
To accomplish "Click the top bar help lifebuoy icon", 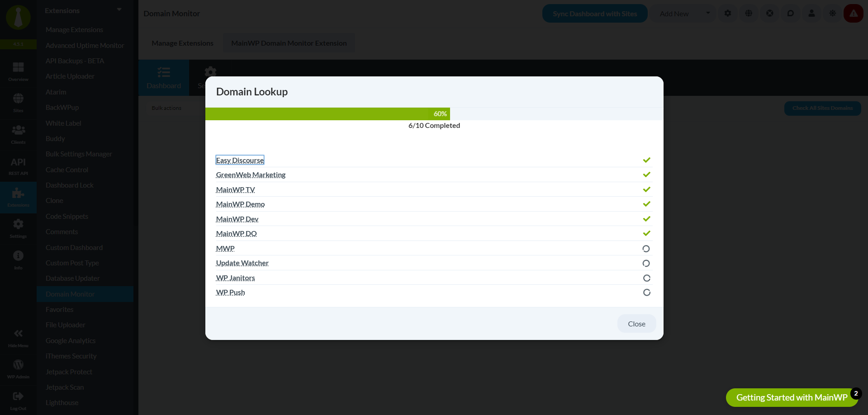I will pos(769,14).
